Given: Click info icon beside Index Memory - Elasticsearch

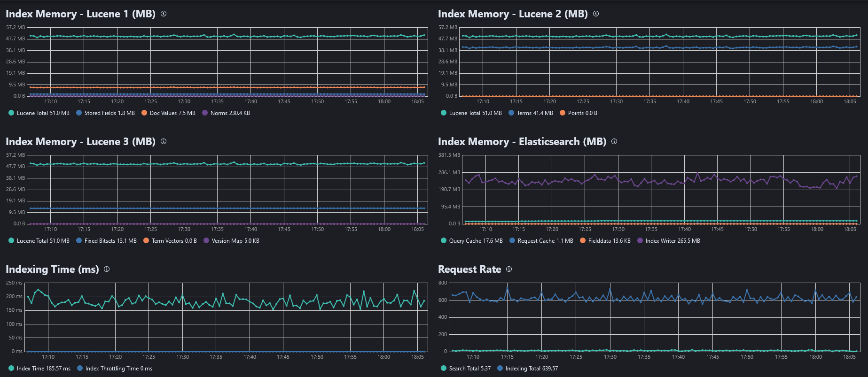Looking at the screenshot, I should click(x=614, y=141).
